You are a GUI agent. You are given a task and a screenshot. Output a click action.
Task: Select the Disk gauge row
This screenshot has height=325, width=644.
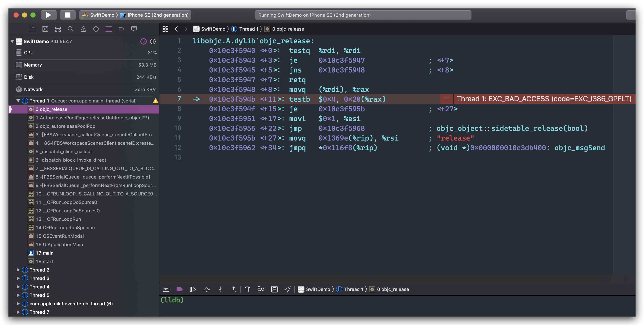click(84, 77)
